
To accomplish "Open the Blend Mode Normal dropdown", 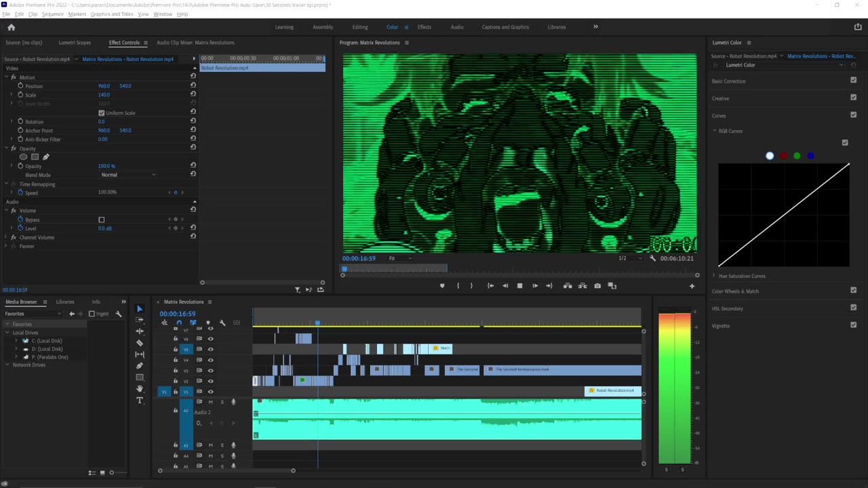I will 128,175.
